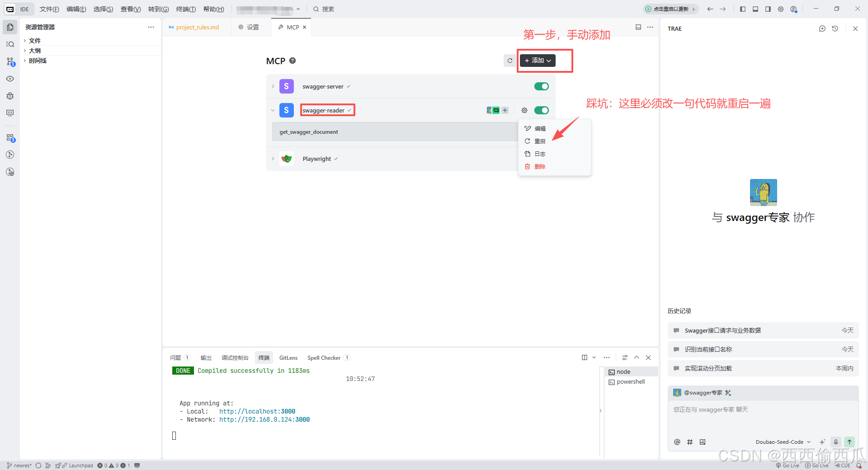
Task: Open the http://192.168.0.124:3000 network link
Action: 264,419
